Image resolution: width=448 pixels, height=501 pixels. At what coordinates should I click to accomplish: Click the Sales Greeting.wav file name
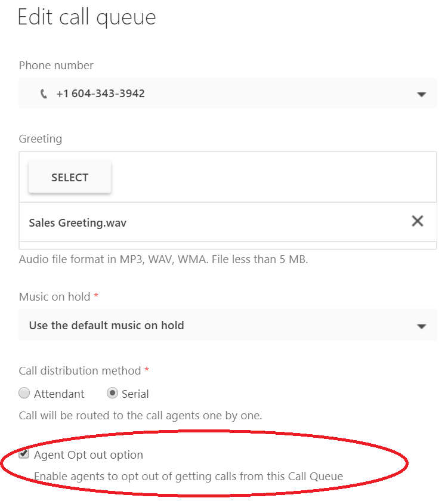[77, 222]
